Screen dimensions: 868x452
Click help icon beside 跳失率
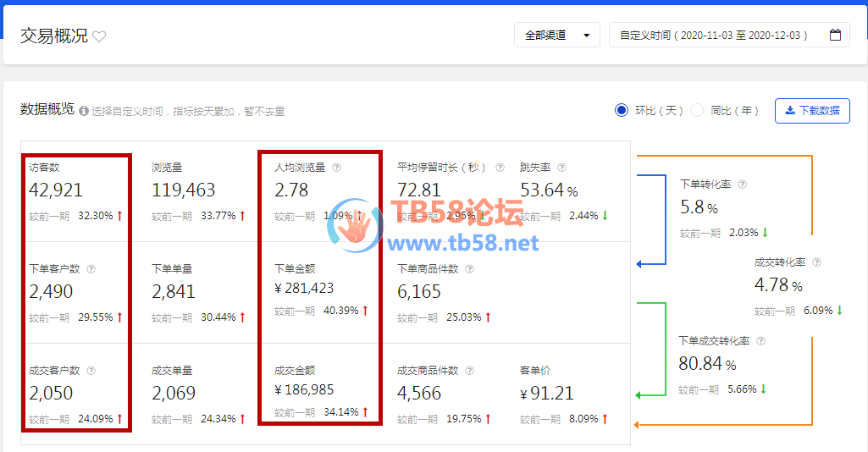[x=561, y=168]
